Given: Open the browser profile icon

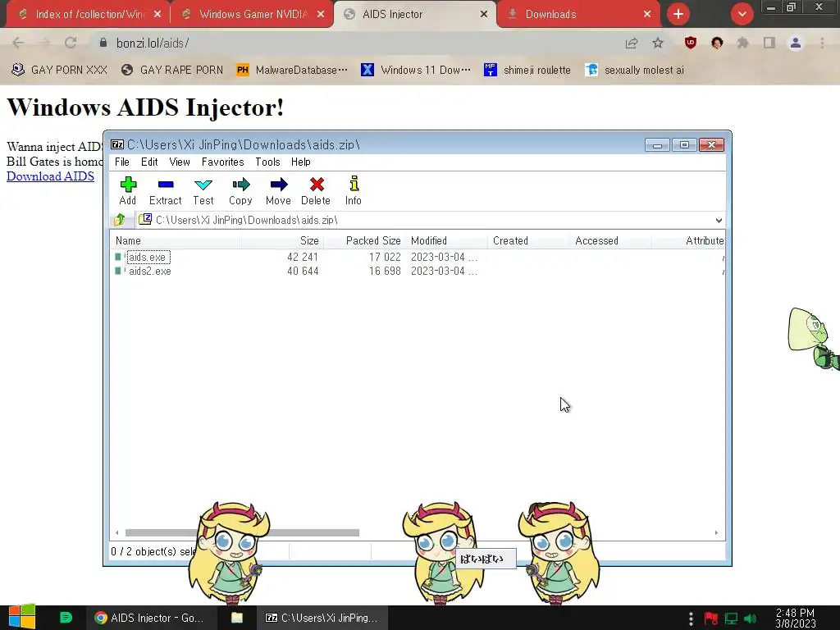Looking at the screenshot, I should 796,43.
